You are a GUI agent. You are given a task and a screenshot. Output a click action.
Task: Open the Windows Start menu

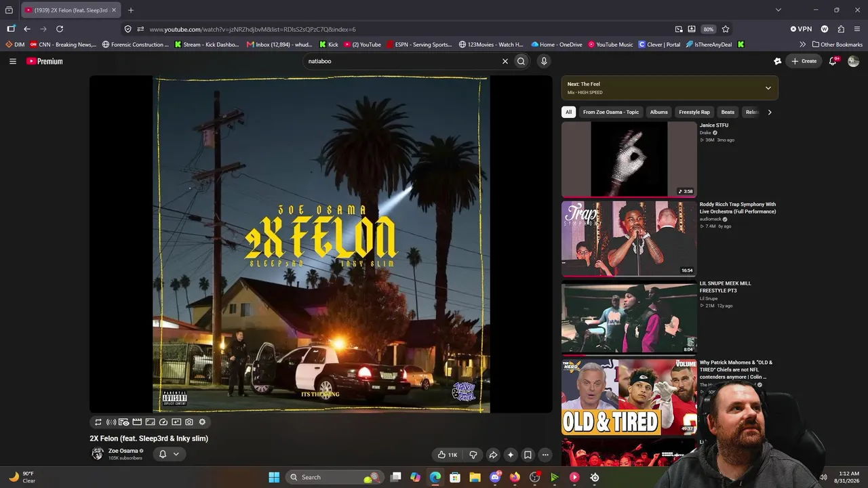pyautogui.click(x=274, y=477)
